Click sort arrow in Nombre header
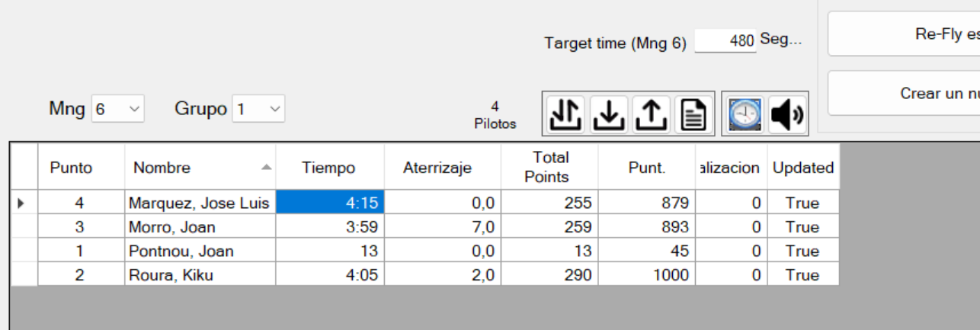 pyautogui.click(x=266, y=167)
